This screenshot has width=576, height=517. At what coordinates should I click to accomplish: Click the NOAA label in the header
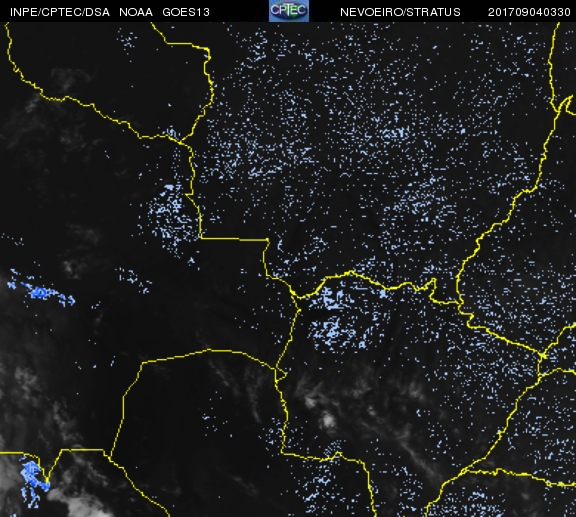tap(136, 12)
